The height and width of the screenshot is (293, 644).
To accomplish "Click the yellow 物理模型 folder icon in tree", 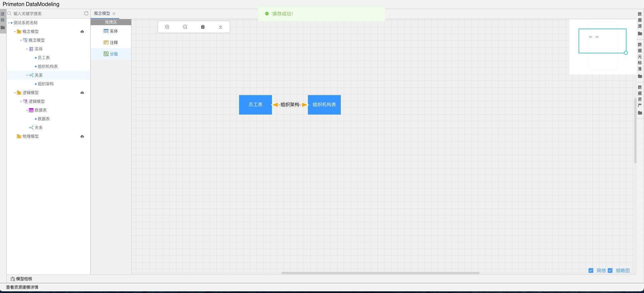I will tap(19, 136).
